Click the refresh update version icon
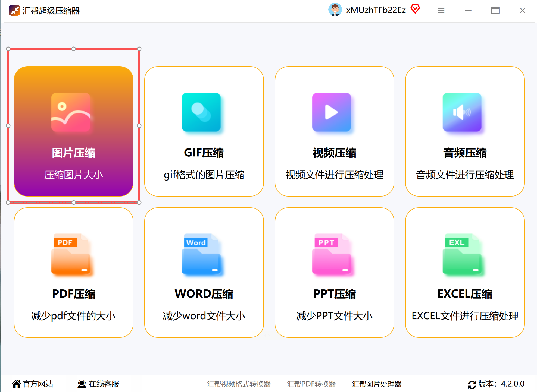 [x=472, y=384]
